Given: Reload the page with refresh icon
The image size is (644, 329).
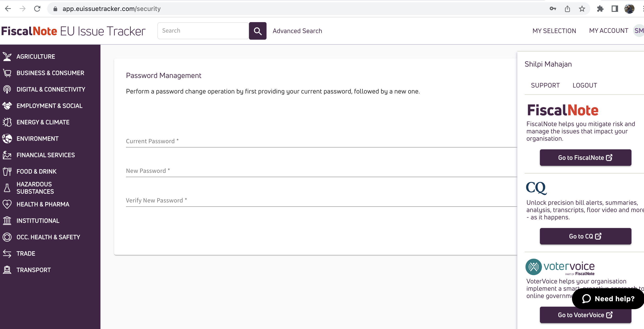Looking at the screenshot, I should (37, 9).
